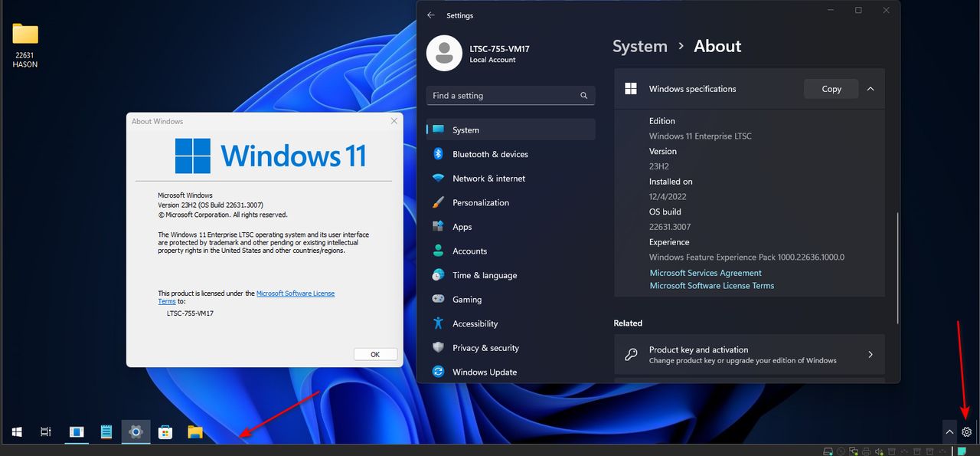Click the Windows specifications logo icon
Image resolution: width=980 pixels, height=456 pixels.
[x=631, y=89]
